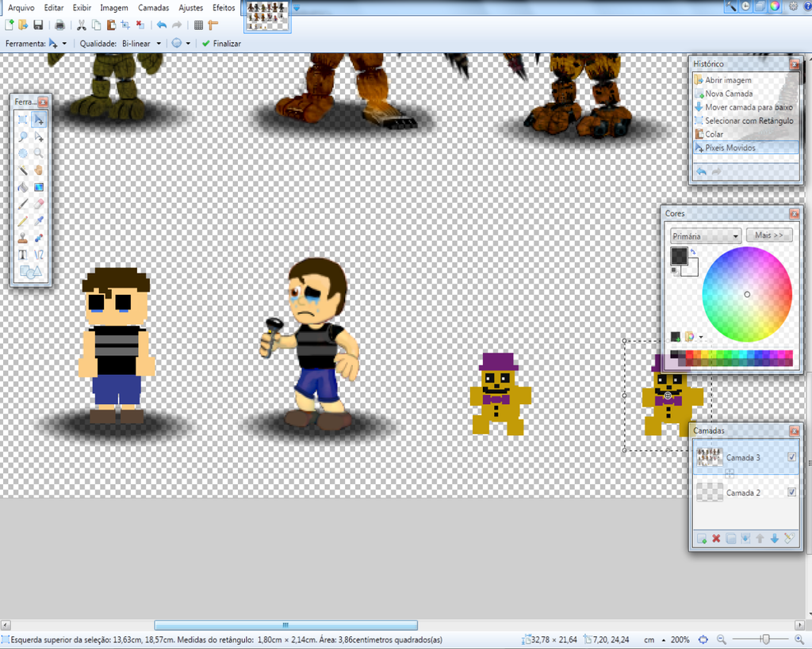Select 'Selecionar com Retângulo' history entry

click(745, 120)
